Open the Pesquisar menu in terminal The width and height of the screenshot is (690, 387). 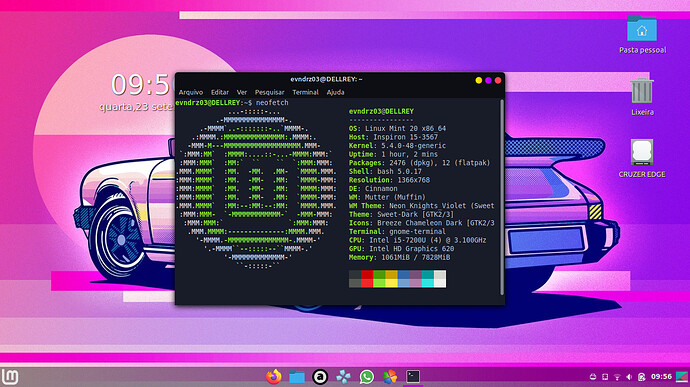(270, 92)
